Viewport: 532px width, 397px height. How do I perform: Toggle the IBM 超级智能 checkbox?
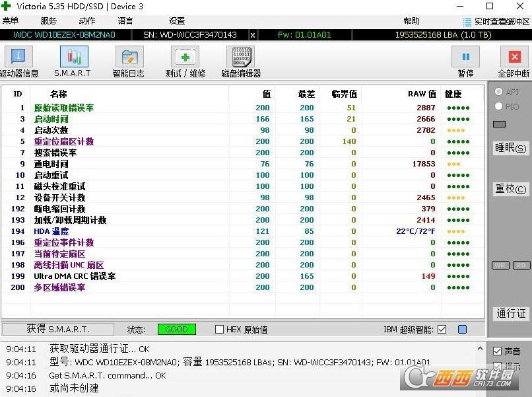[442, 330]
